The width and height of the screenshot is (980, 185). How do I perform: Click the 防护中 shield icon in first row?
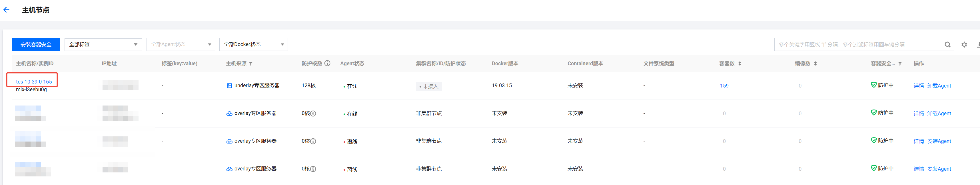pyautogui.click(x=873, y=85)
